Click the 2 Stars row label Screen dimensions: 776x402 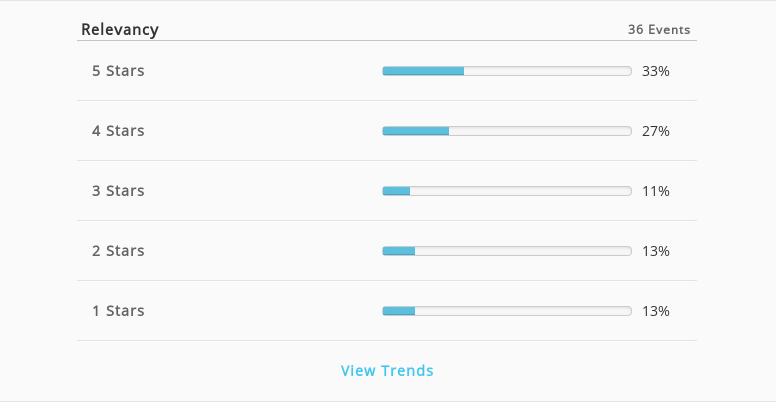118,251
